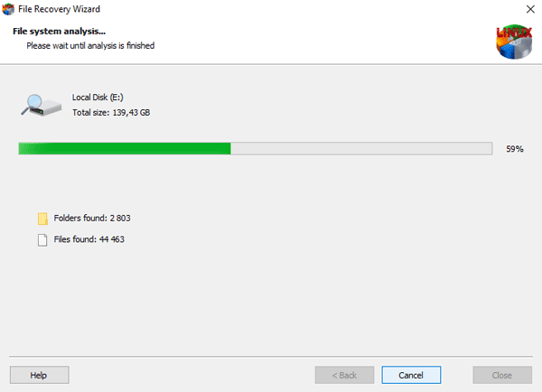
Task: Click the Files found: 44 463 text
Action: click(x=89, y=239)
